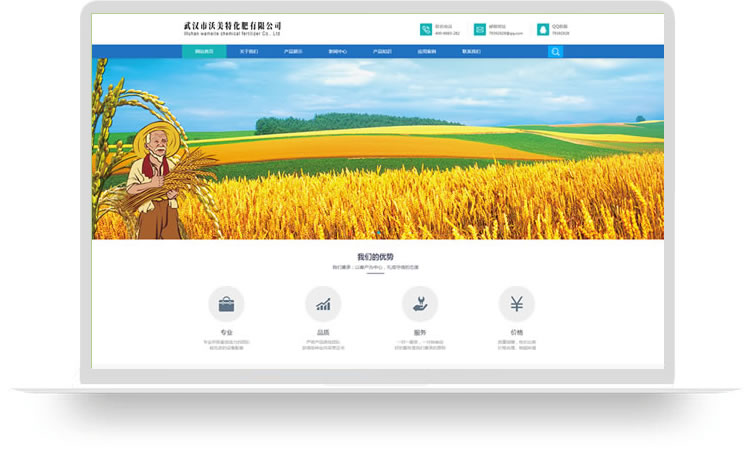Click the QQ bell icon in header
Image resolution: width=751 pixels, height=462 pixels.
pos(543,30)
